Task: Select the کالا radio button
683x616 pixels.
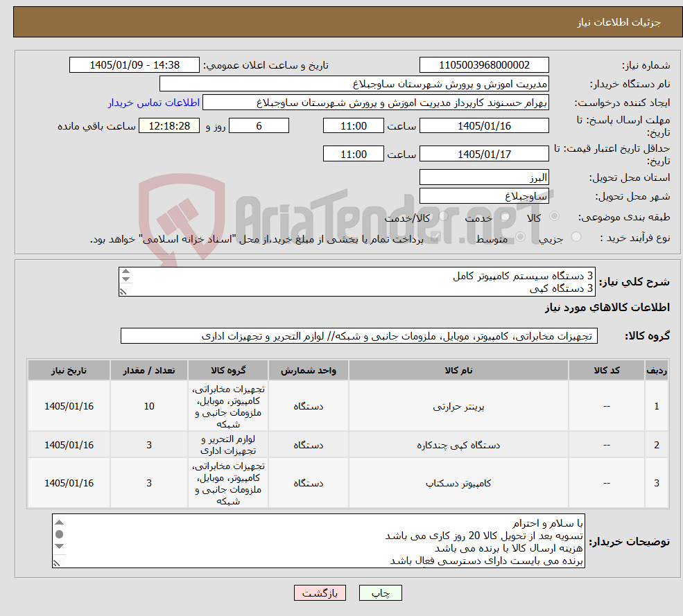Action: tap(555, 216)
